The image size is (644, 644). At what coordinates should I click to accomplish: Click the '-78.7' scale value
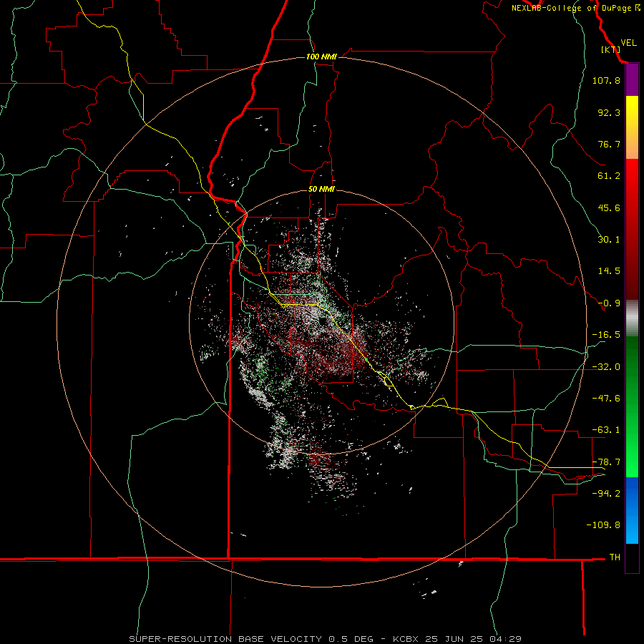[x=606, y=462]
